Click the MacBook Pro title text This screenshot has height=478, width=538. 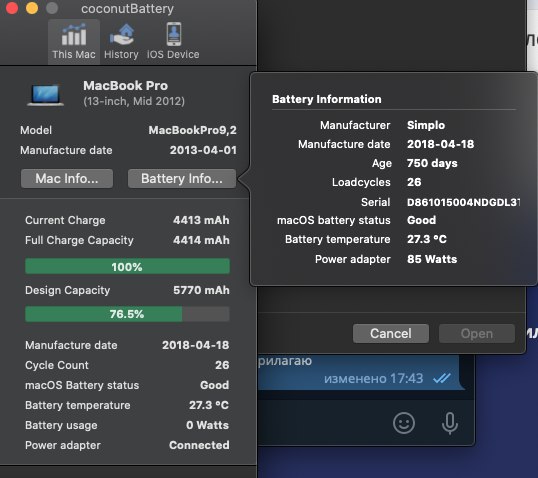(125, 85)
